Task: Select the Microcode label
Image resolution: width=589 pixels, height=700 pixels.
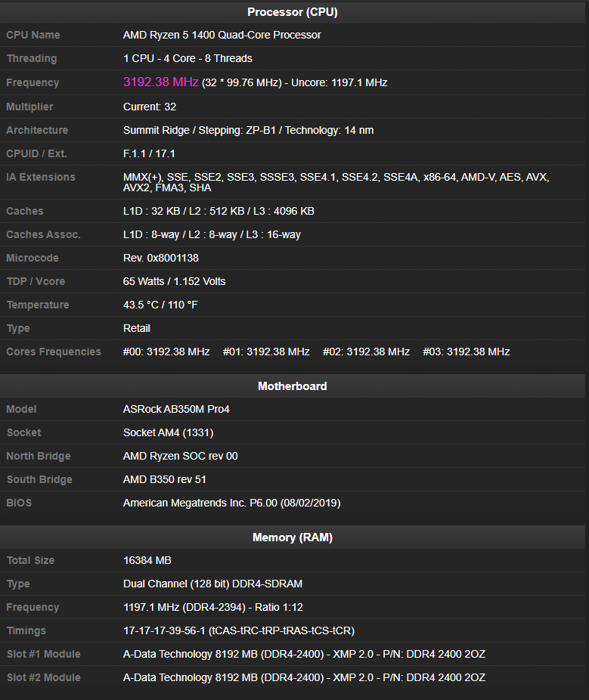Action: click(x=33, y=258)
